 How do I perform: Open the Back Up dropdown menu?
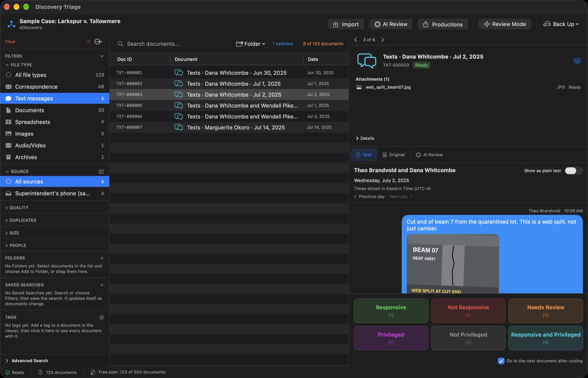point(561,24)
